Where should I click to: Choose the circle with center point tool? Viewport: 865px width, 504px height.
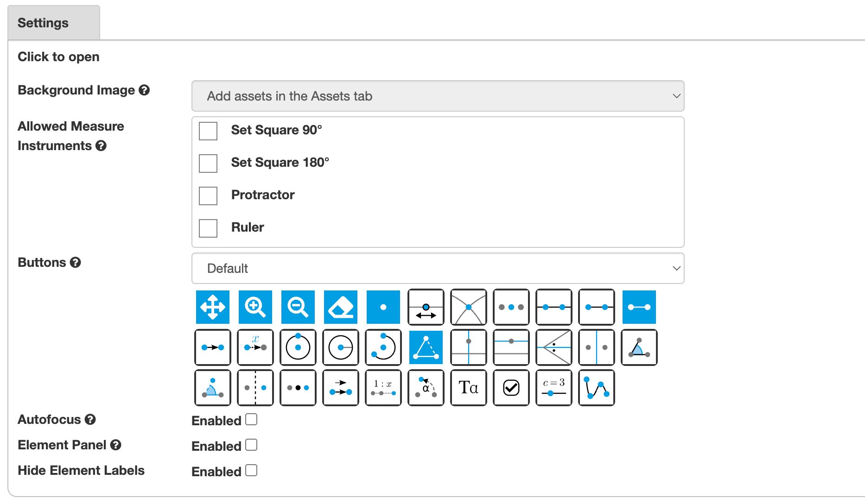[x=298, y=347]
